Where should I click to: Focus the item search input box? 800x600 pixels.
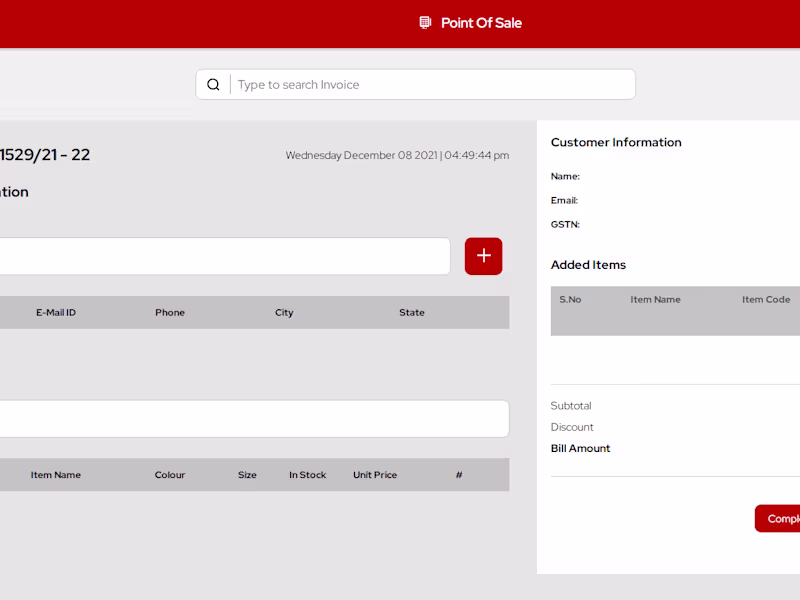[254, 419]
